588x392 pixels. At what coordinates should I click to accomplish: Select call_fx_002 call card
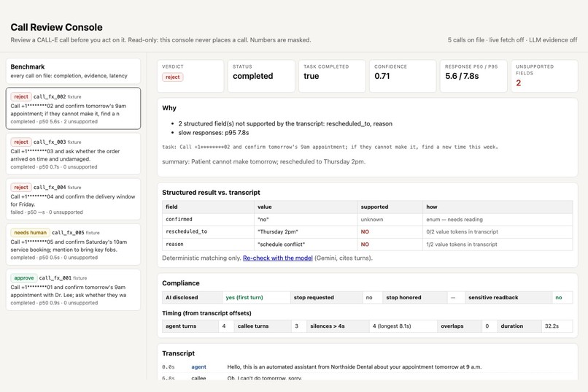tap(73, 109)
